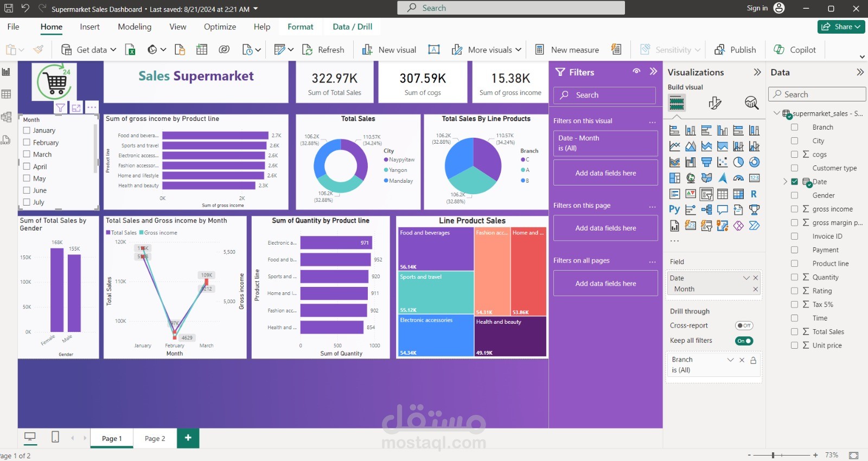Select the scatter chart visualization icon
This screenshot has height=461, width=868.
pos(722,162)
